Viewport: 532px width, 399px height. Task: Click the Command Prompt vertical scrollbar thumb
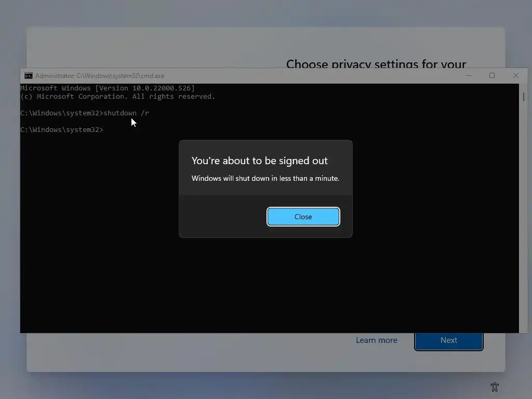(x=524, y=97)
